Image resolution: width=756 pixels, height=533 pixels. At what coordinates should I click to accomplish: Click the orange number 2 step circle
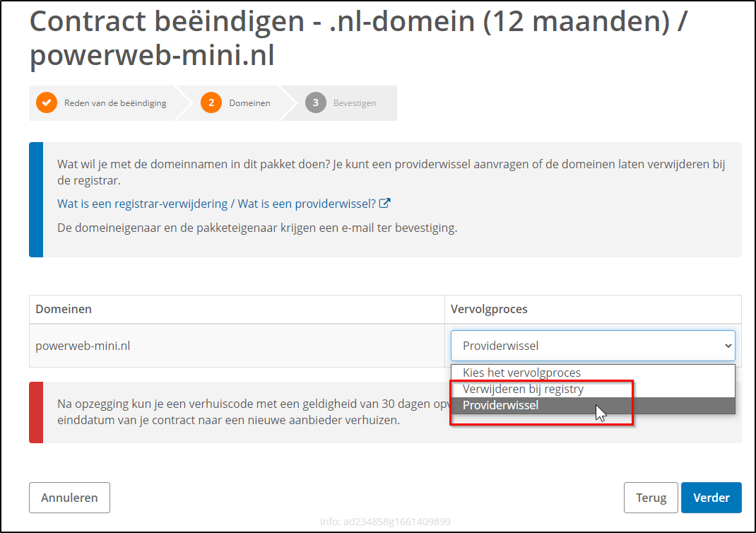211,102
